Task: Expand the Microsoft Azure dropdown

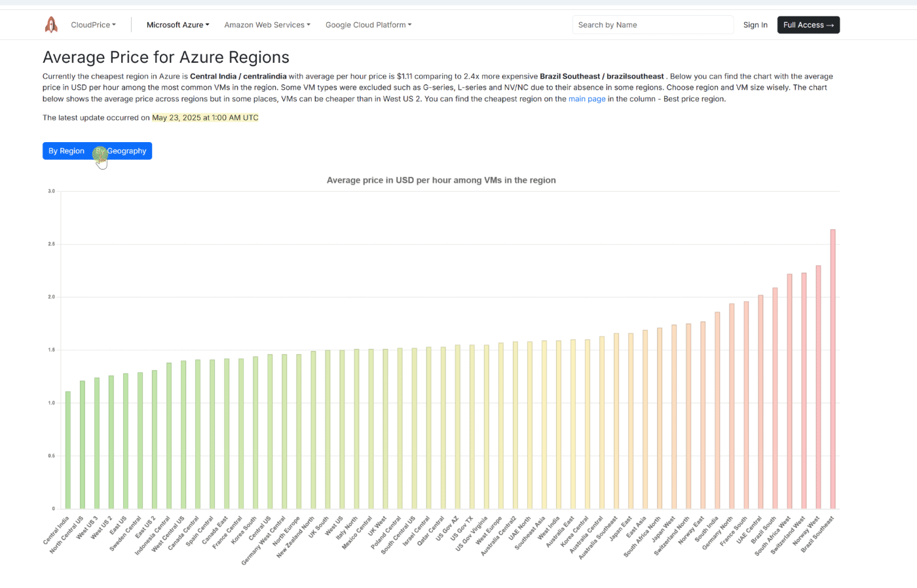Action: coord(178,25)
